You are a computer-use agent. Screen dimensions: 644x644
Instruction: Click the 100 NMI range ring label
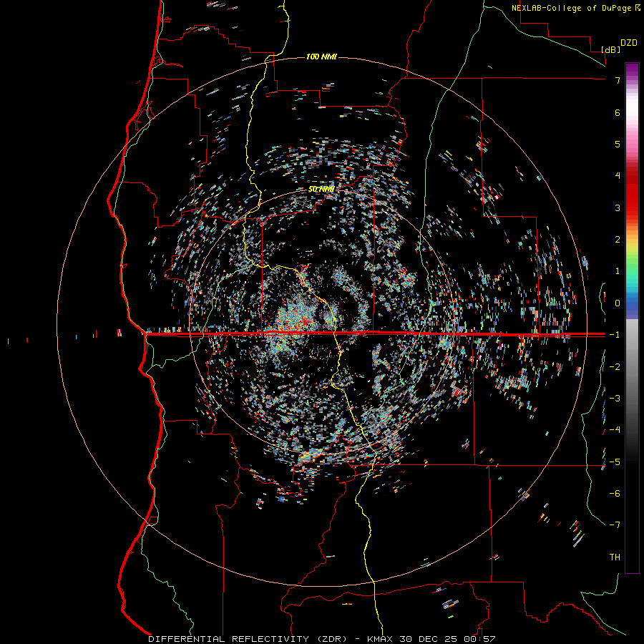[321, 57]
